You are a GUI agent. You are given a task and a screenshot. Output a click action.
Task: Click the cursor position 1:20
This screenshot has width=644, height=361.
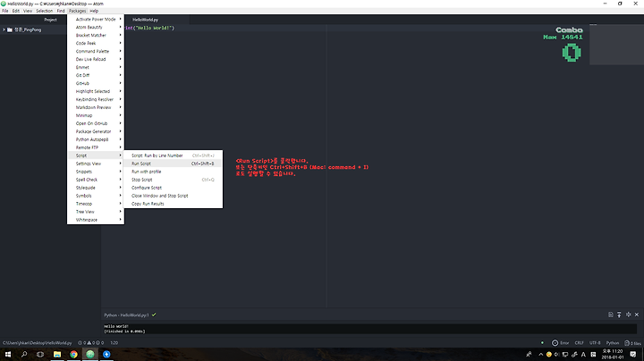coord(114,342)
